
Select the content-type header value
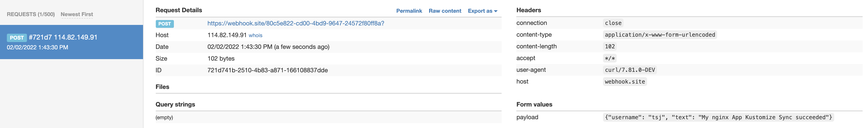(x=660, y=35)
